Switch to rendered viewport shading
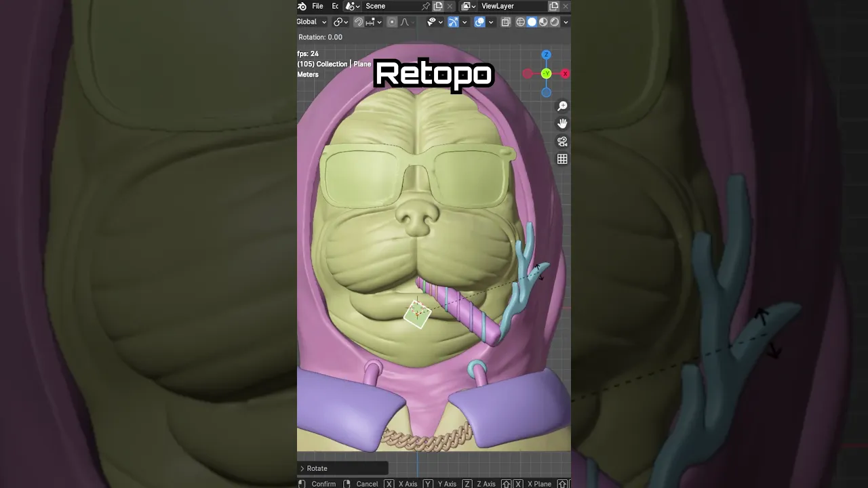 (x=555, y=22)
